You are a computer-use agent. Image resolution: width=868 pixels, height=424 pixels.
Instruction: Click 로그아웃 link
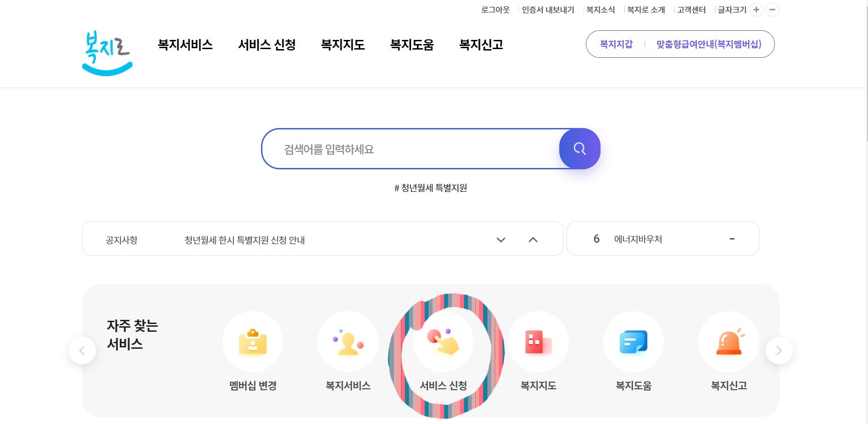pos(495,10)
